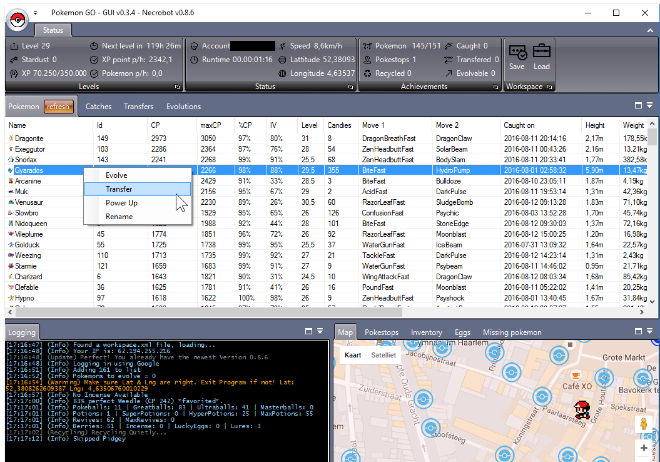Screen dimensions: 660x462
Task: Open the quick access dropdown arrow in title bar
Action: (x=37, y=13)
